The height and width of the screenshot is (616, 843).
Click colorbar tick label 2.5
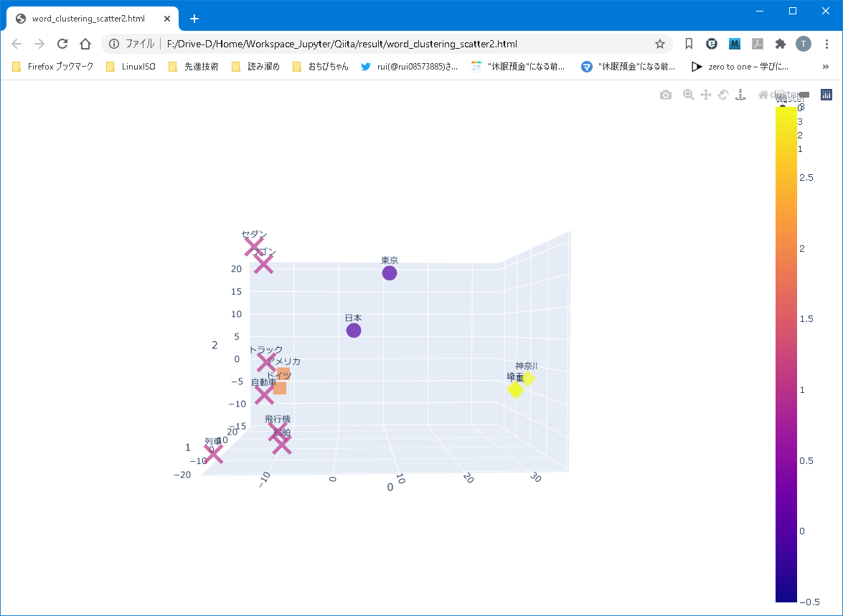[806, 178]
